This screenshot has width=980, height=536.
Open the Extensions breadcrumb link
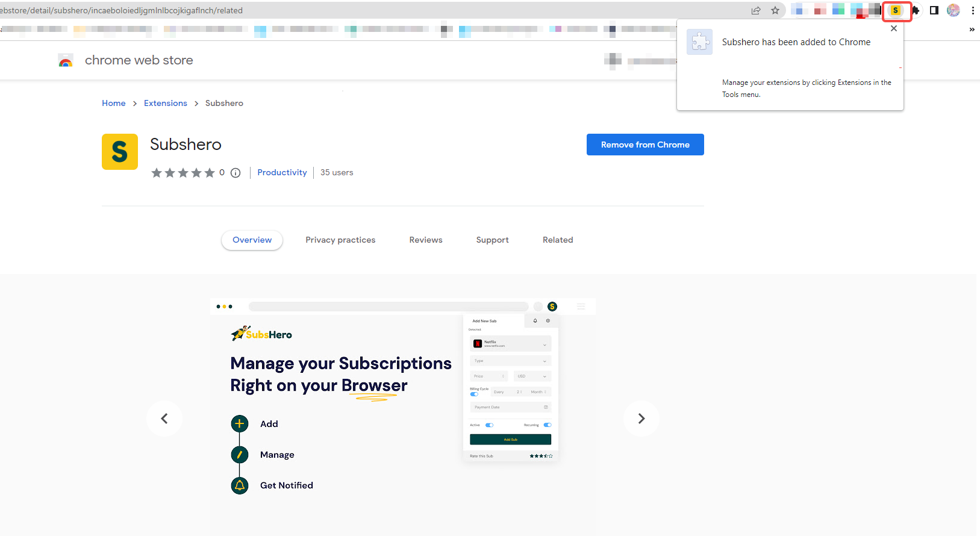pos(166,104)
